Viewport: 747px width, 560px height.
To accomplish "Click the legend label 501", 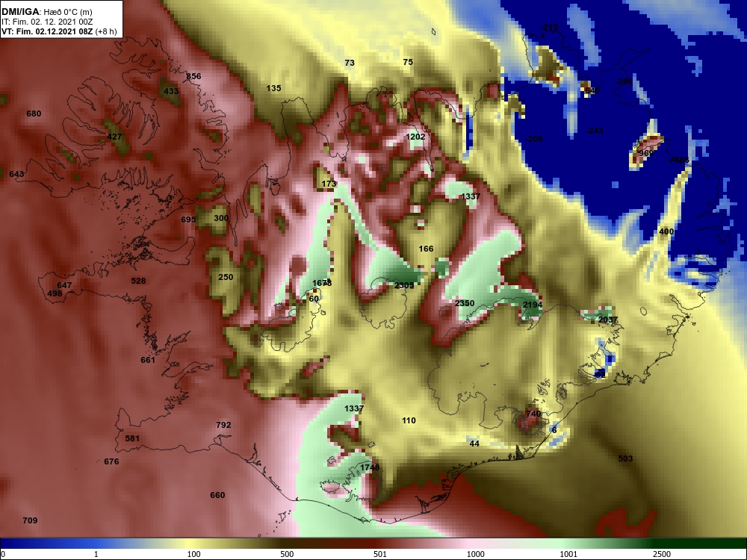I will coord(380,554).
